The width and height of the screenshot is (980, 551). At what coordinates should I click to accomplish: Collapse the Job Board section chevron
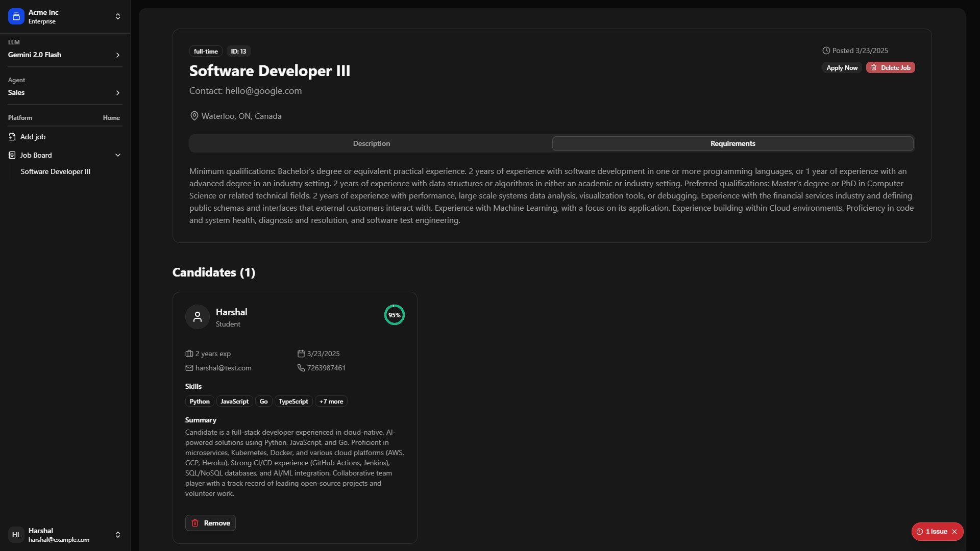pyautogui.click(x=118, y=155)
